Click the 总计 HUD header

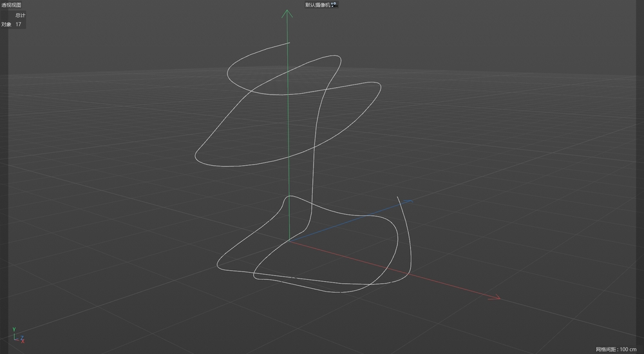pyautogui.click(x=20, y=15)
